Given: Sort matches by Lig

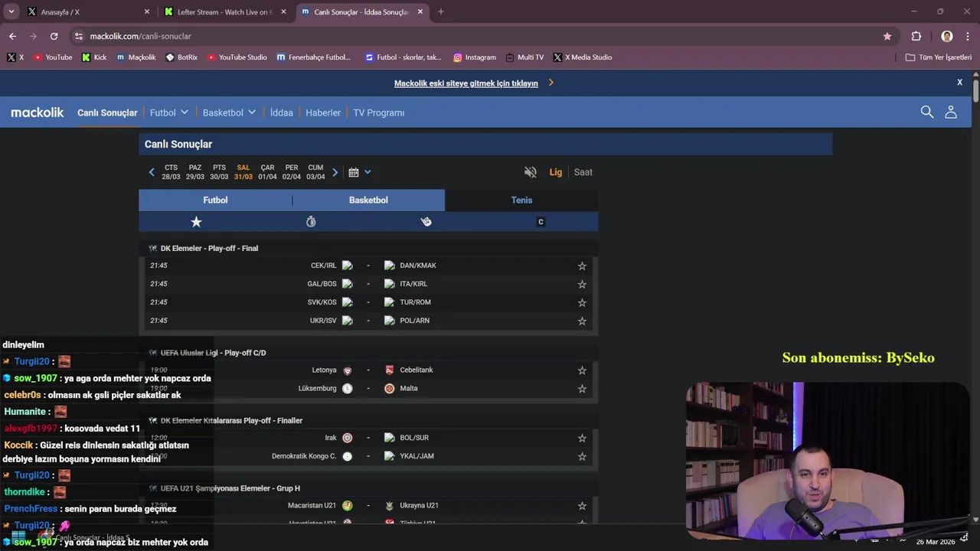Looking at the screenshot, I should [556, 172].
